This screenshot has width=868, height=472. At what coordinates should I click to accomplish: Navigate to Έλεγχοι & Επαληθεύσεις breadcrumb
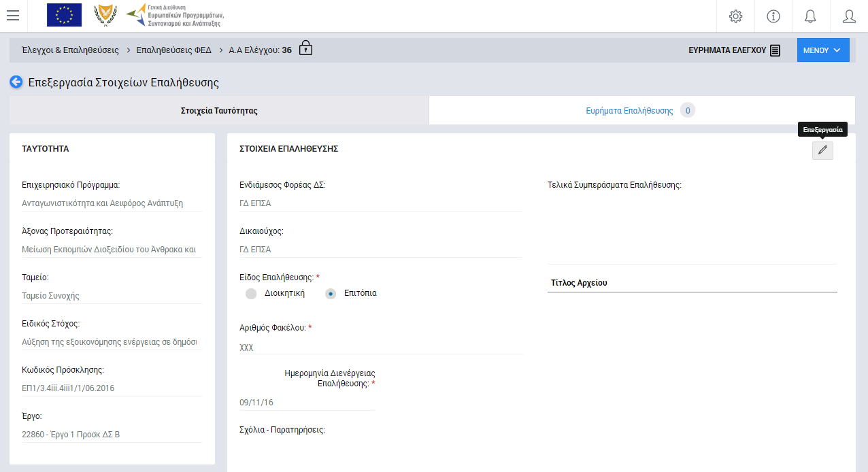tap(70, 50)
